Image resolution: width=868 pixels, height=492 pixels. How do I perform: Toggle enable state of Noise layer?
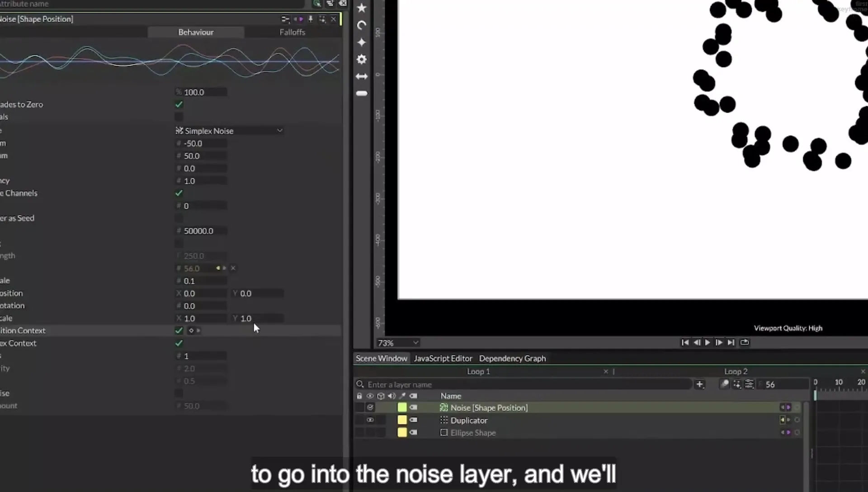[370, 407]
